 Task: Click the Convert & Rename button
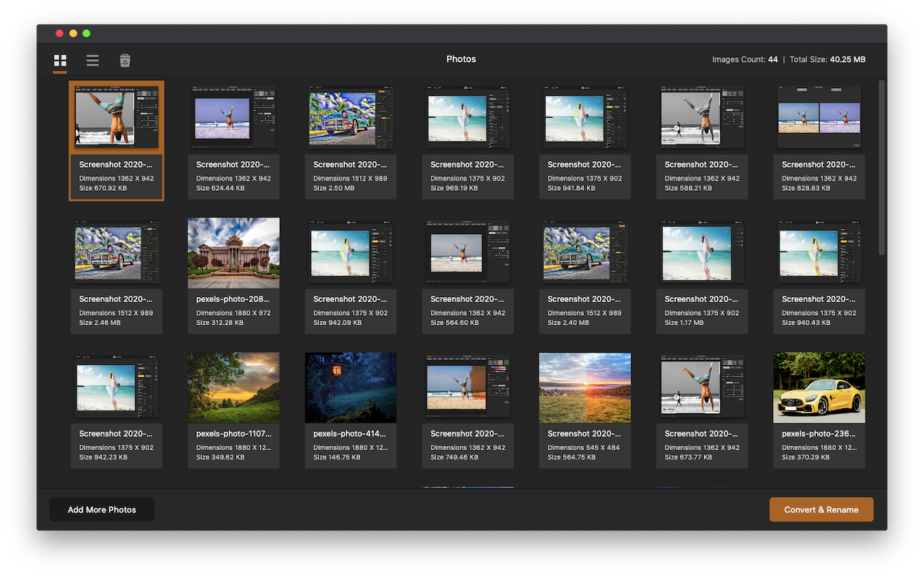click(x=821, y=509)
